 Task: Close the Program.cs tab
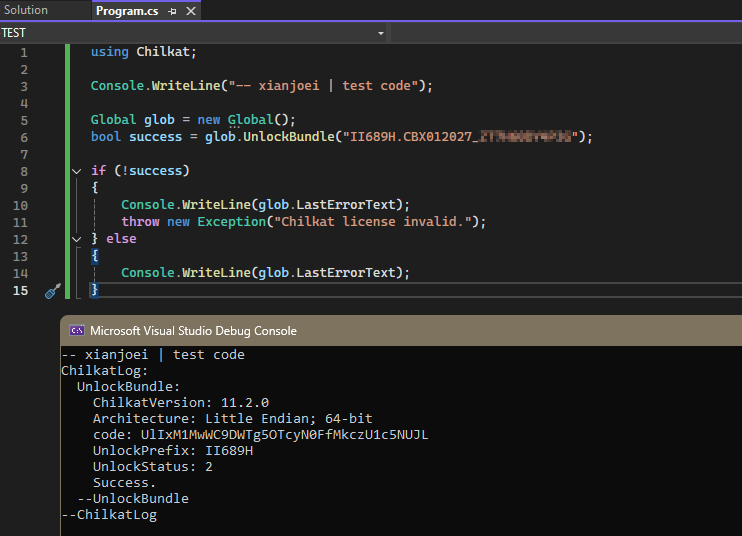click(191, 11)
